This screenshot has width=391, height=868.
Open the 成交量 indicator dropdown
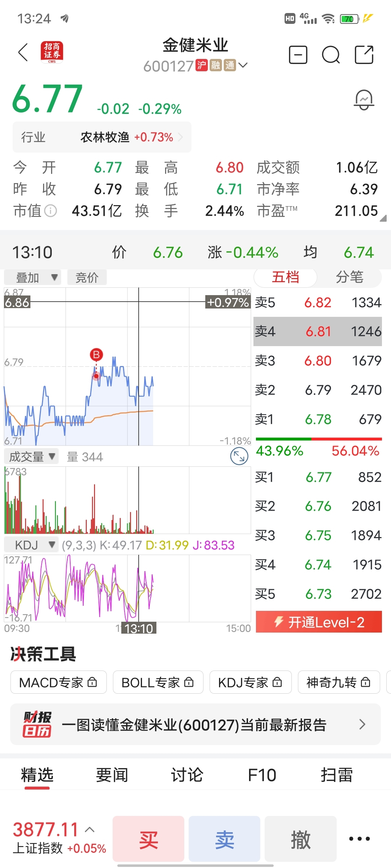coord(31,456)
